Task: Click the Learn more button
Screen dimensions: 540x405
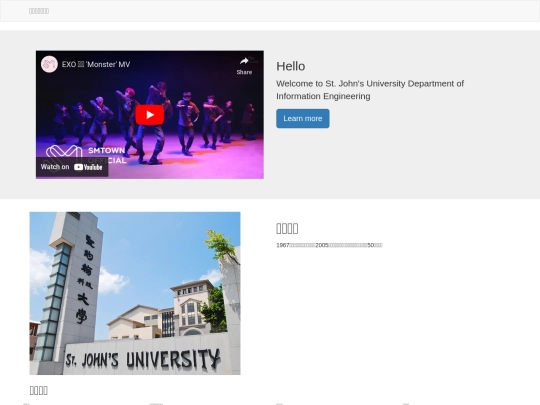Action: tap(303, 118)
